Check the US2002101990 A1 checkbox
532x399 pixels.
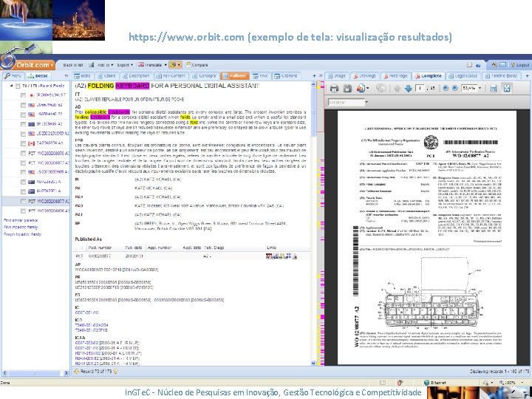tap(23, 134)
